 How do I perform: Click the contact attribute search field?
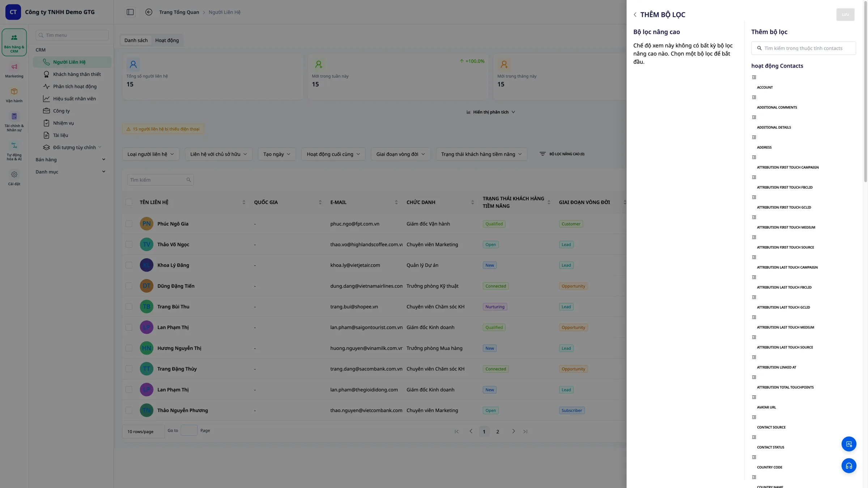pyautogui.click(x=803, y=48)
